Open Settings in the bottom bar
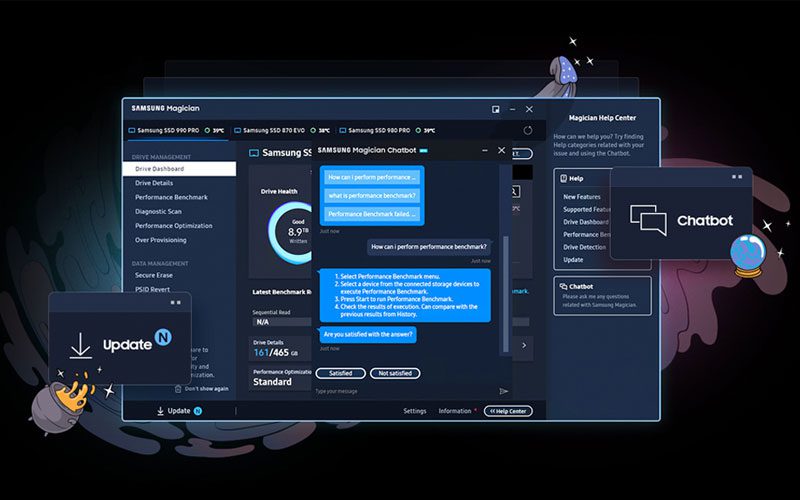Image resolution: width=800 pixels, height=500 pixels. click(415, 411)
